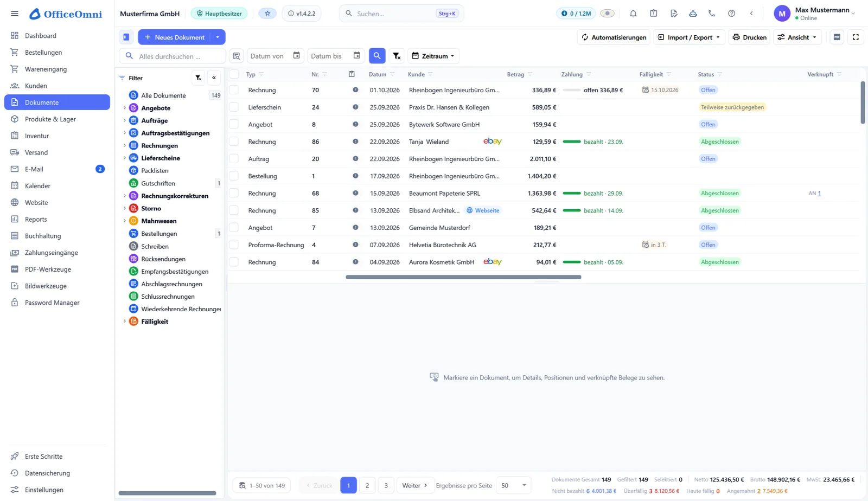The width and height of the screenshot is (868, 501).
Task: Select checkbox for Rechnung 70 row
Action: click(234, 90)
